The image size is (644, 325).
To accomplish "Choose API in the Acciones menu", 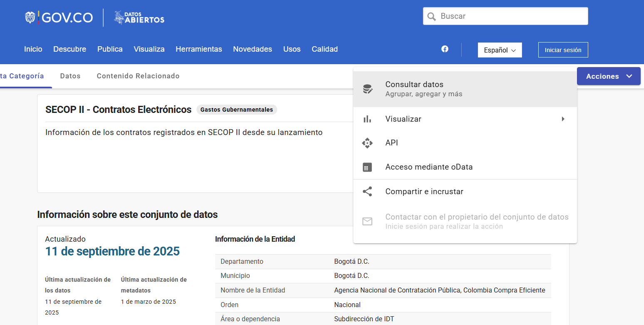I will coord(465,143).
